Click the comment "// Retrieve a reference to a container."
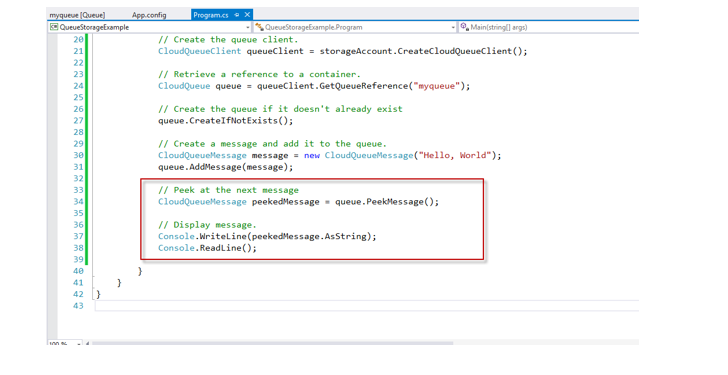 (259, 74)
